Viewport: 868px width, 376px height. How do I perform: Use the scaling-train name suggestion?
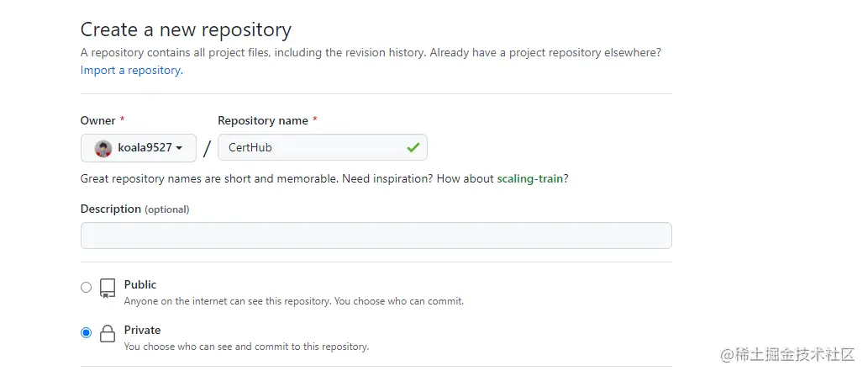coord(529,178)
